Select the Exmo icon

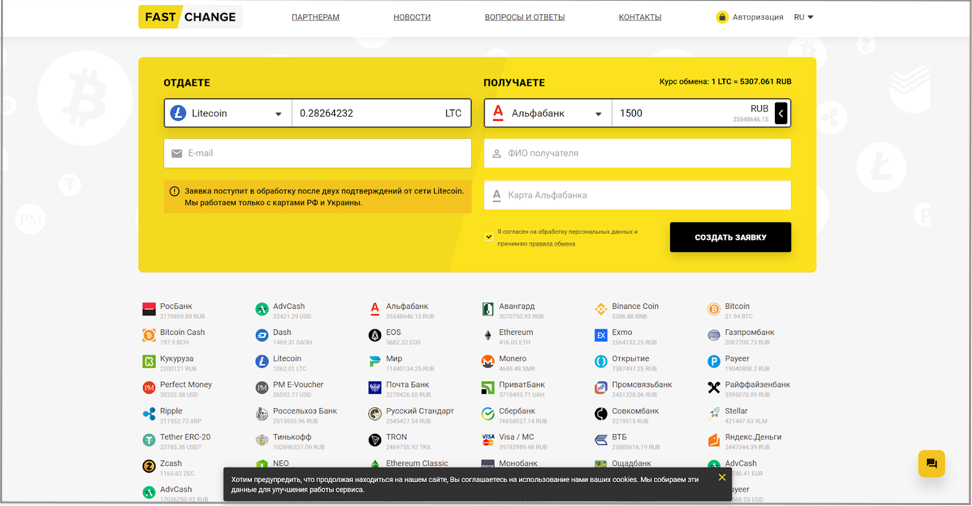coord(601,335)
